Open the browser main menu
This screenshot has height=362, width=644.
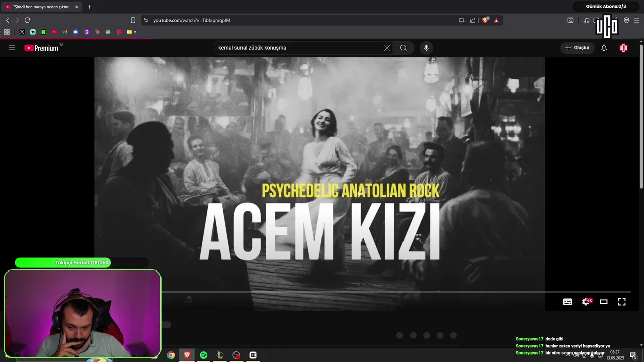636,20
